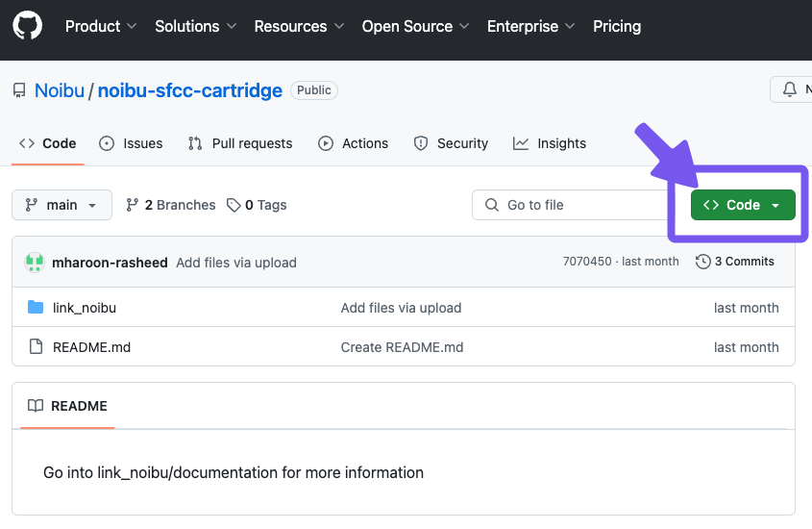Go to the Pricing page

(617, 26)
